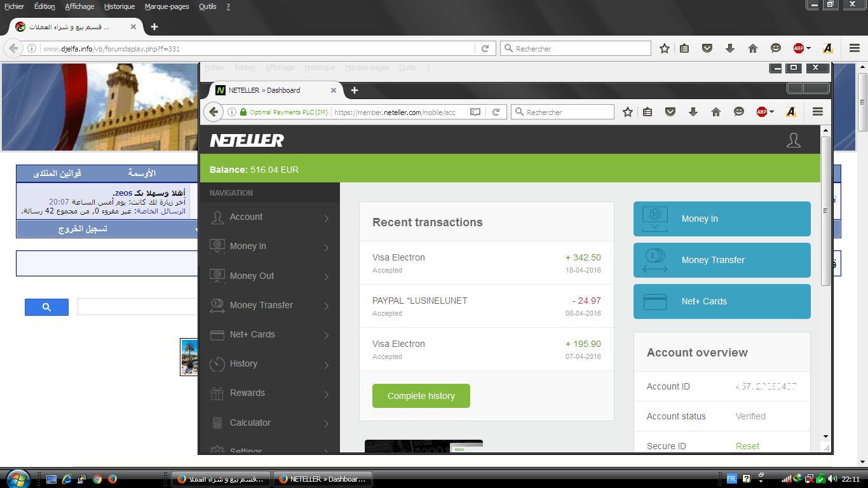Image resolution: width=868 pixels, height=488 pixels.
Task: Switch to NETELLER Dashboard taskbar button
Action: [x=323, y=479]
